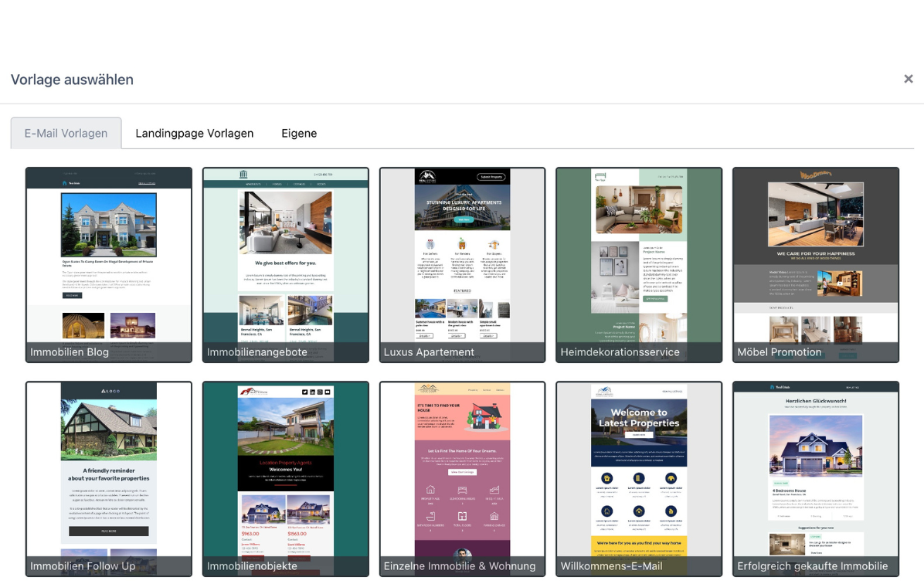Select the Eigene tab
Image resolution: width=924 pixels, height=584 pixels.
pyautogui.click(x=299, y=133)
